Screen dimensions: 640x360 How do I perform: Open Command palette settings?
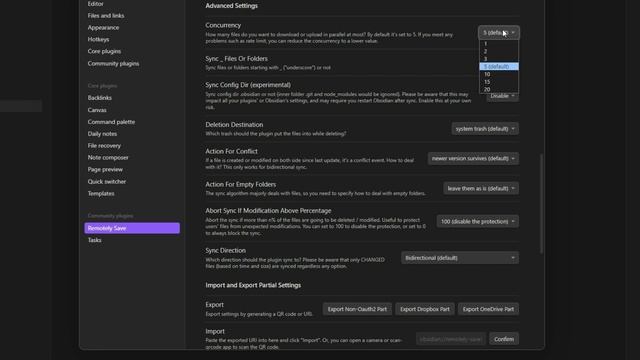[111, 122]
